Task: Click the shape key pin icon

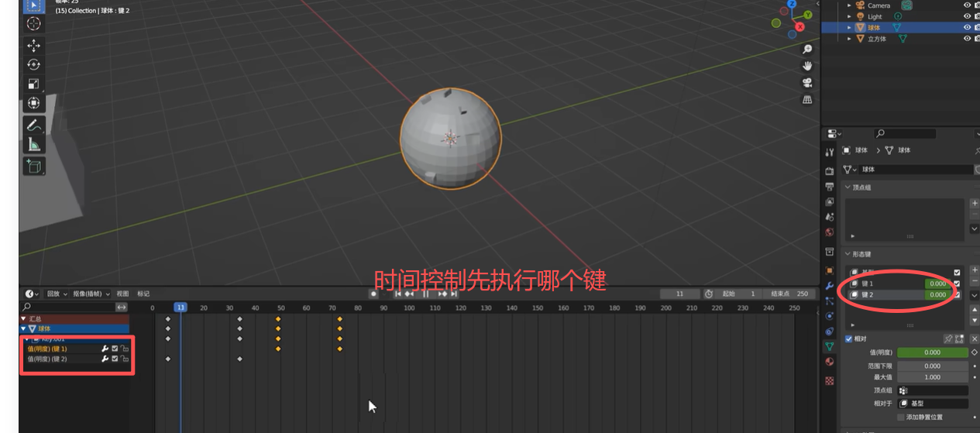Action: (947, 339)
